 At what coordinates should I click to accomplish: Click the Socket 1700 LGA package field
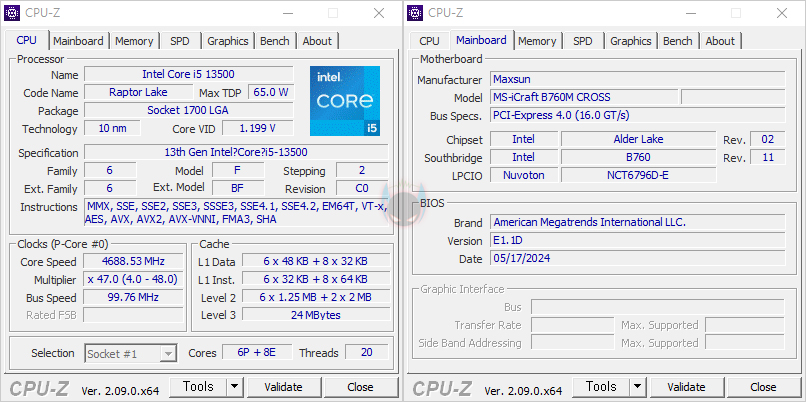[x=189, y=110]
